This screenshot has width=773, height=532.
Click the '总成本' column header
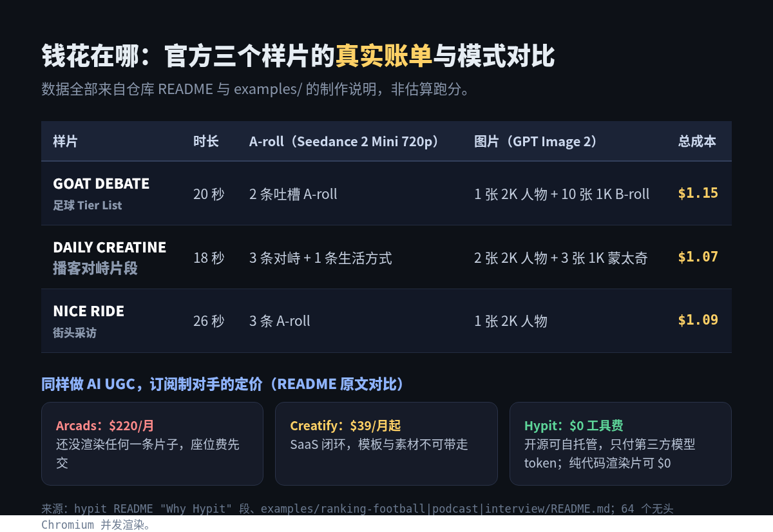tap(697, 142)
